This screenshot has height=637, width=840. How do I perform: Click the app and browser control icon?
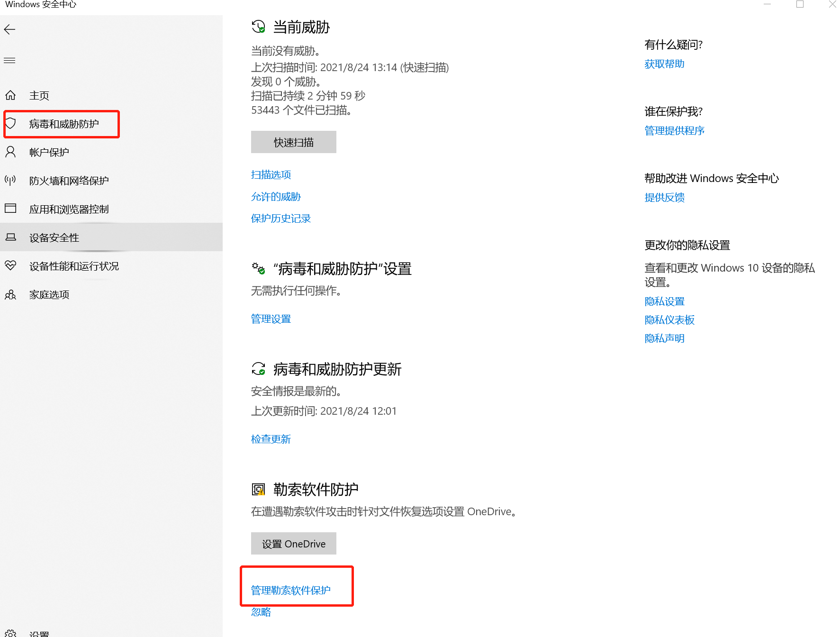point(10,209)
